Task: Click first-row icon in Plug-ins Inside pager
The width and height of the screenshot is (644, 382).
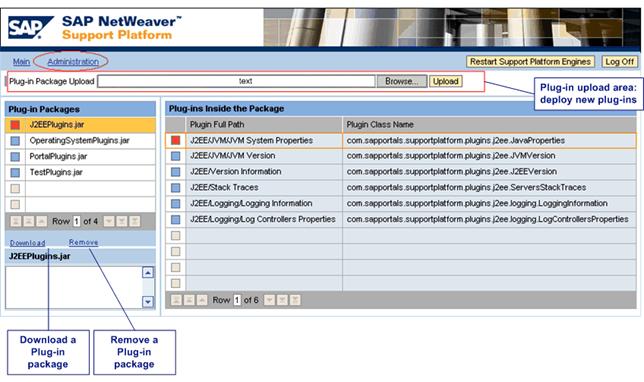Action: click(176, 300)
